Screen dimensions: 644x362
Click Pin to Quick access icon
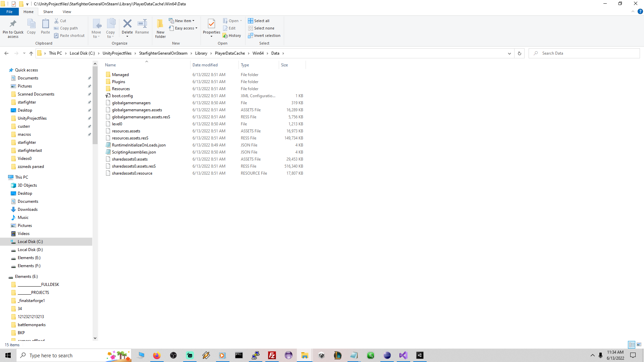(13, 24)
